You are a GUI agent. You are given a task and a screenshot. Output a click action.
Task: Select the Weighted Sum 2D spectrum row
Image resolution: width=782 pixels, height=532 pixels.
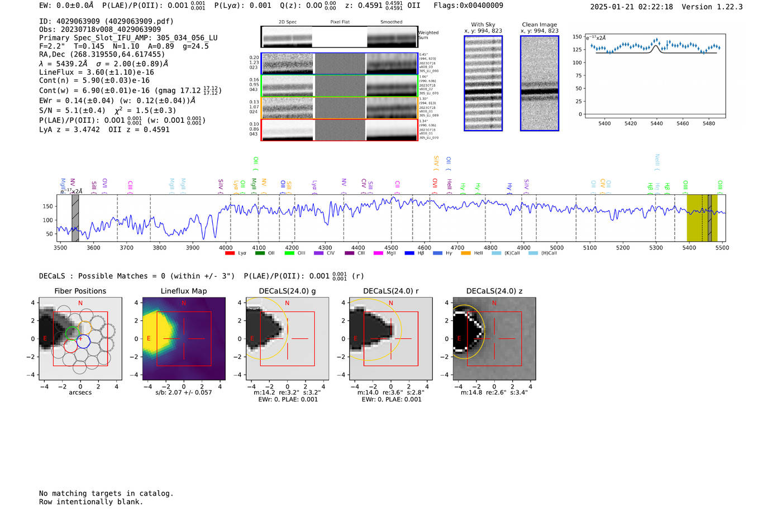(x=340, y=37)
